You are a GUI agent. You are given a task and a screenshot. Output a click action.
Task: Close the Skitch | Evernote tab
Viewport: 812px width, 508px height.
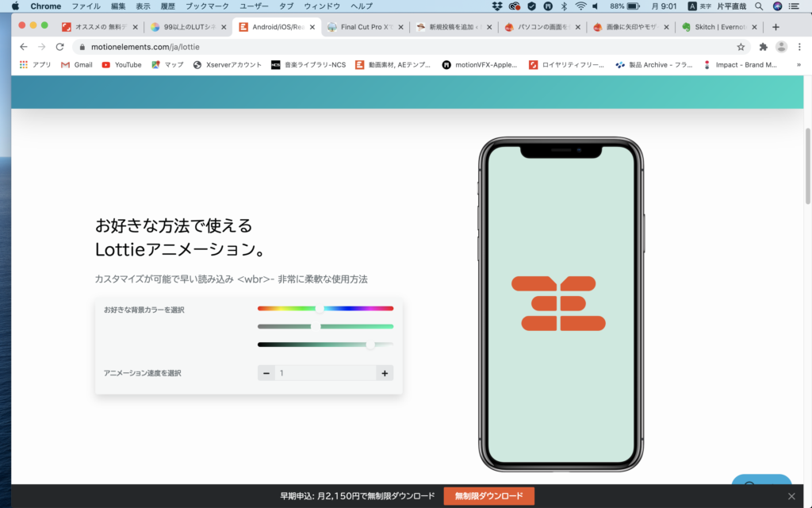[755, 27]
